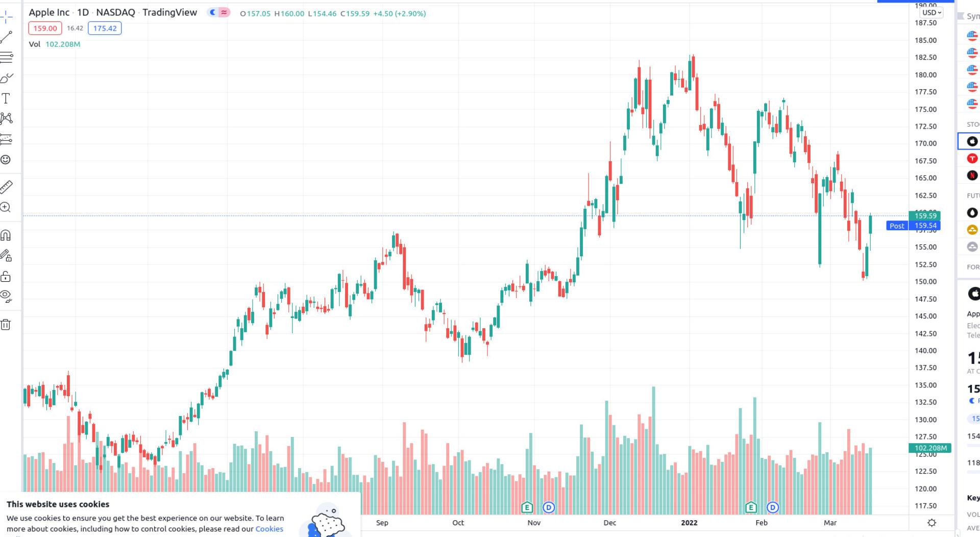Click the 1D interval label
Image resolution: width=980 pixels, height=537 pixels.
coord(83,12)
